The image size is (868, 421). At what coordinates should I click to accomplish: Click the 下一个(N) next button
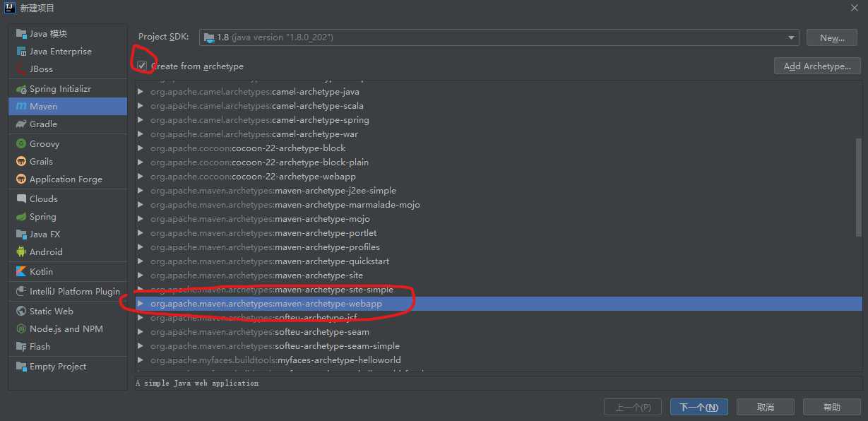pos(698,407)
